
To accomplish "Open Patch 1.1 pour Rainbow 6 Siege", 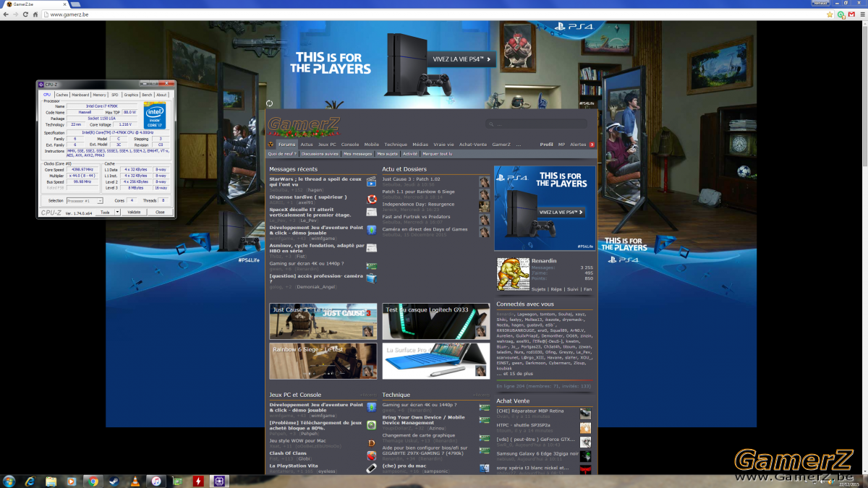I will 418,192.
